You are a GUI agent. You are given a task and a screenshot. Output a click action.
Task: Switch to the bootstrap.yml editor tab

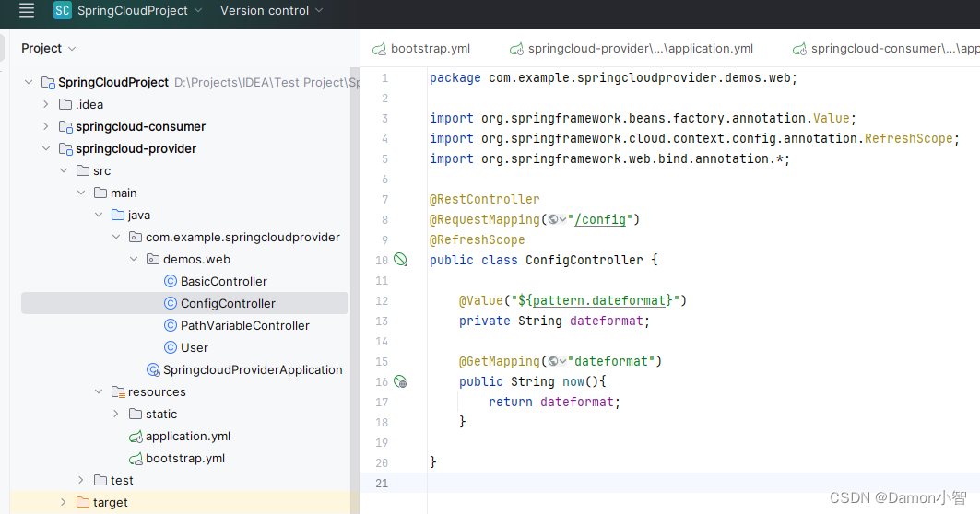[430, 49]
